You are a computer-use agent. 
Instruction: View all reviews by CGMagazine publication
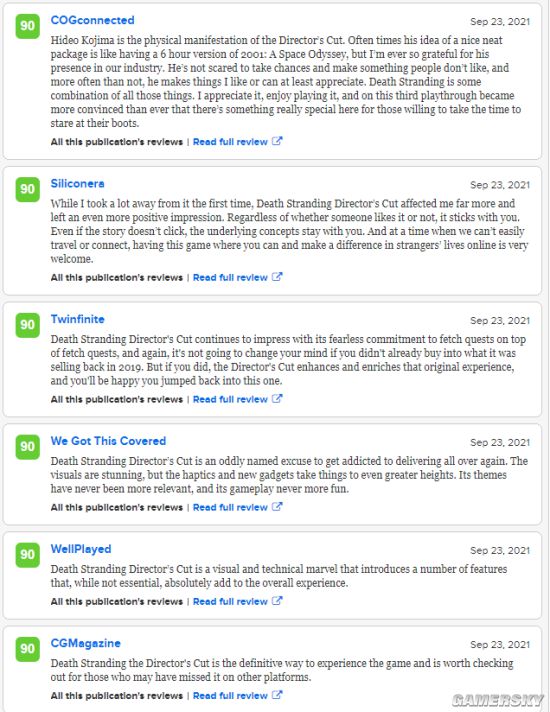pyautogui.click(x=117, y=696)
